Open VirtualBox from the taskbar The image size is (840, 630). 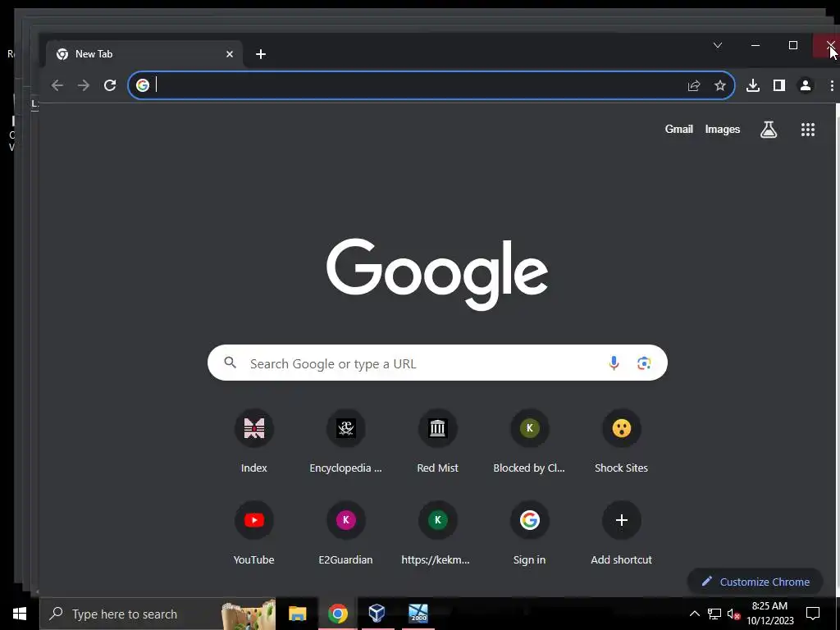(377, 614)
